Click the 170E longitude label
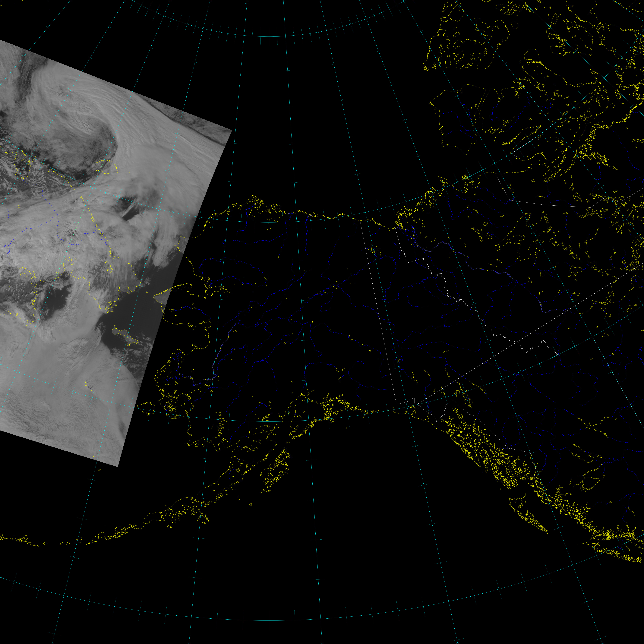Screen dimensions: 644x644 pos(125,1)
